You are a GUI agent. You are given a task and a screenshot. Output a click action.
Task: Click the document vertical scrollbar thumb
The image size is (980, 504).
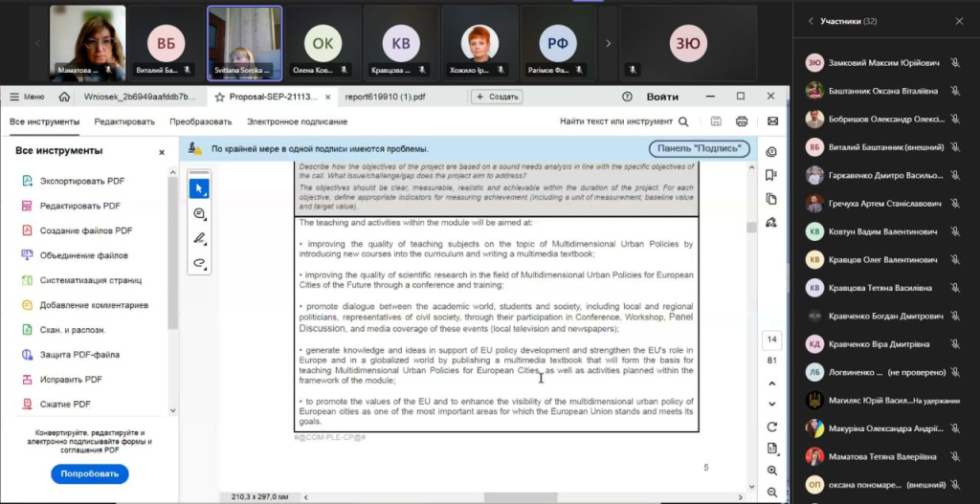tap(751, 227)
